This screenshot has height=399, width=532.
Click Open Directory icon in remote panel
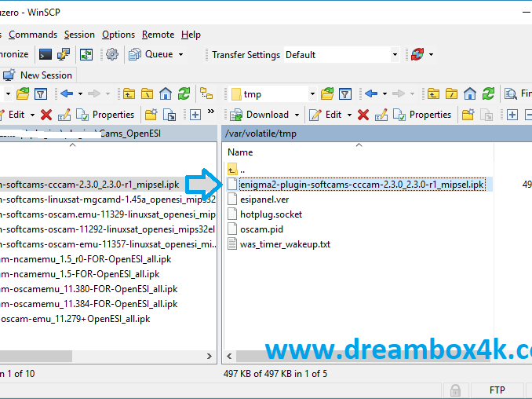327,93
